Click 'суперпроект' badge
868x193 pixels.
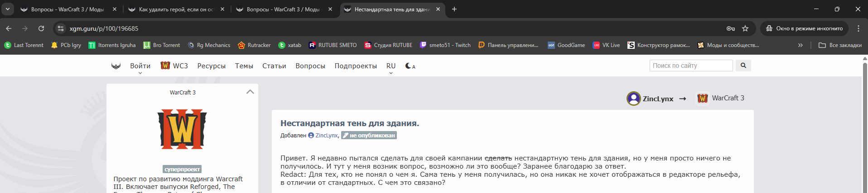click(182, 169)
